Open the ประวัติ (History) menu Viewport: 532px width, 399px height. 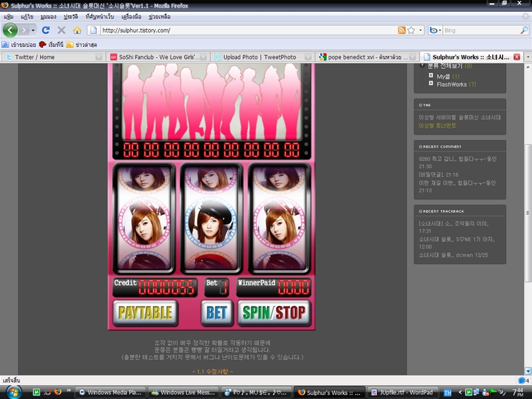(x=70, y=17)
